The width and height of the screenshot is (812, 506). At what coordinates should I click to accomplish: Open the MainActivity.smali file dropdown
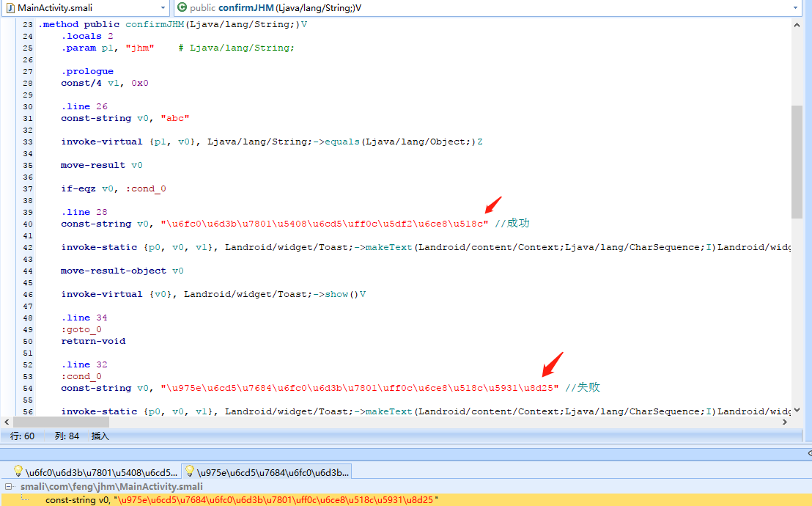click(x=163, y=8)
